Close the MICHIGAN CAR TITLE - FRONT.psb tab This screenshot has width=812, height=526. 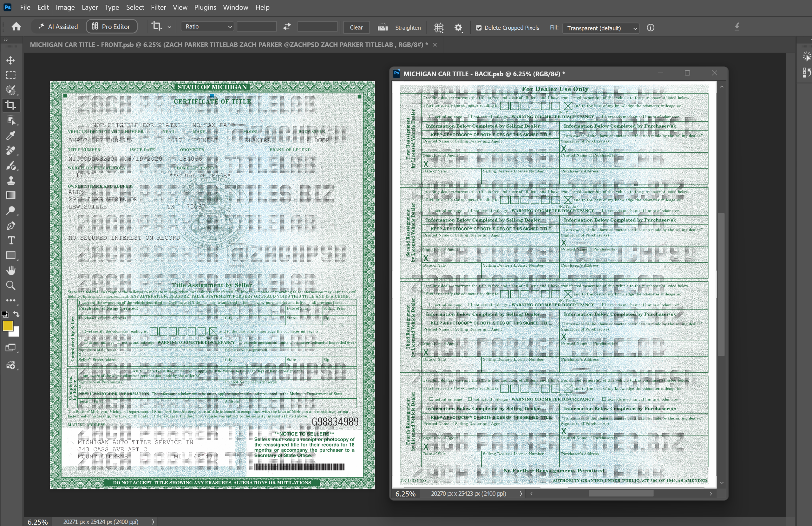[435, 45]
